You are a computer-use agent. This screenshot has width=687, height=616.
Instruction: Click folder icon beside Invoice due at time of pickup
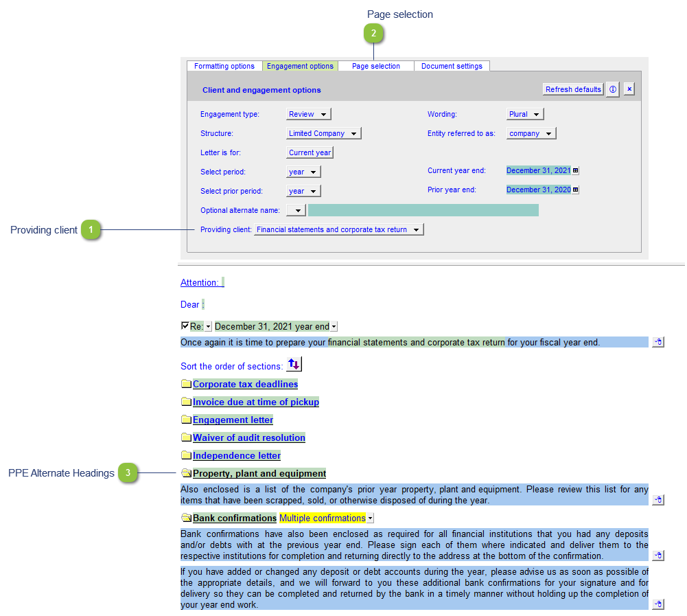pos(186,402)
